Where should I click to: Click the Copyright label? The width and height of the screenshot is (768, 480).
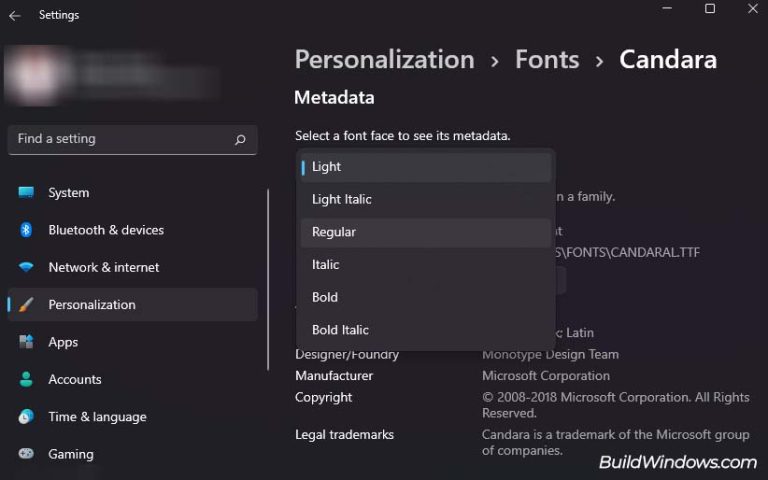323,397
